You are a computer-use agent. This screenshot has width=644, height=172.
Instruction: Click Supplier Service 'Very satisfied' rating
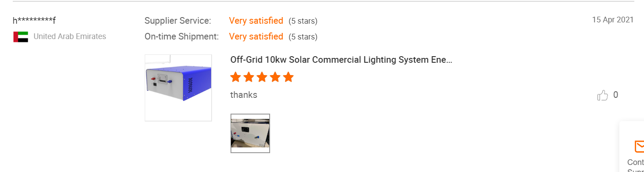(256, 21)
